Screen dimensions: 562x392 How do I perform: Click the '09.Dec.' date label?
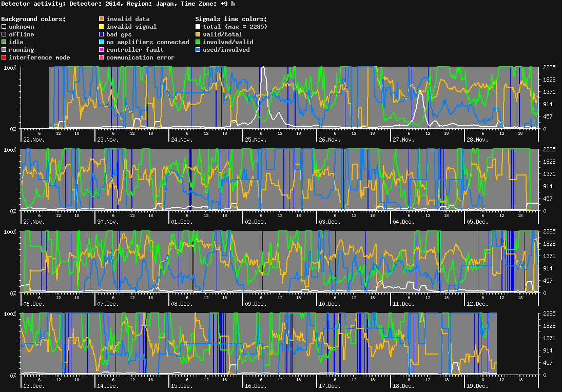click(256, 304)
